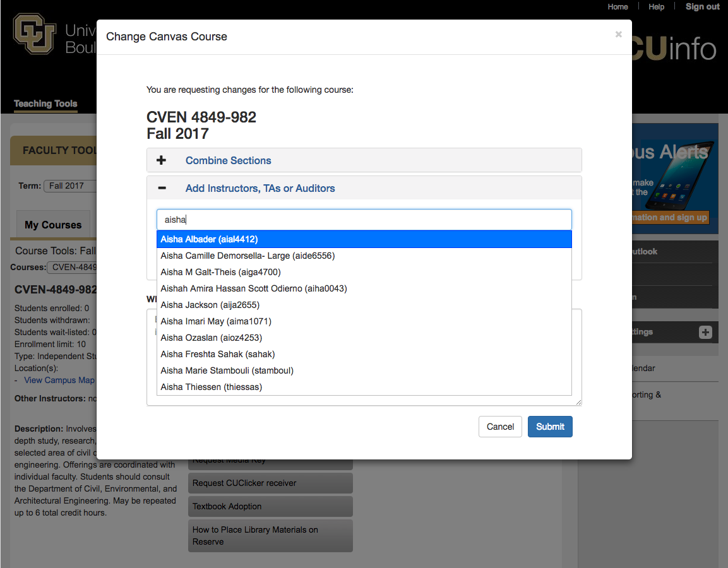Select Aisha Albader (aial4412) suggestion
The image size is (728, 568).
point(364,239)
